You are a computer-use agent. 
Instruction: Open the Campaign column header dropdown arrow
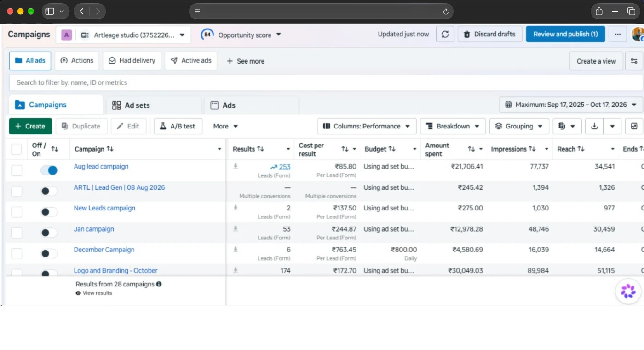tap(219, 149)
